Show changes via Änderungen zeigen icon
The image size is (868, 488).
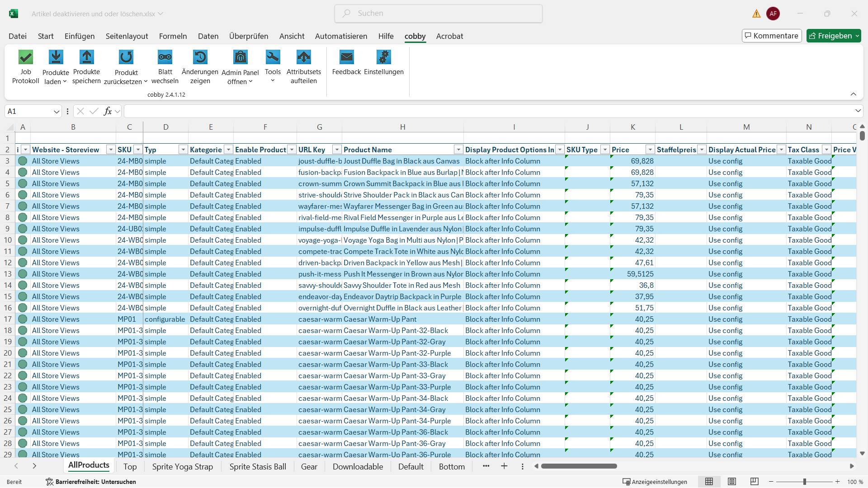point(200,57)
